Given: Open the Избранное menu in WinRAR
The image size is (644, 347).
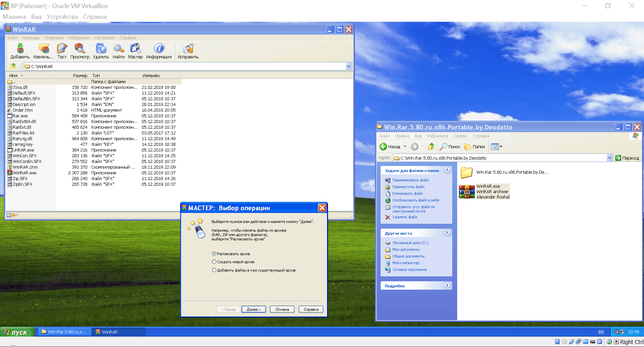Looking at the screenshot, I should tap(79, 38).
